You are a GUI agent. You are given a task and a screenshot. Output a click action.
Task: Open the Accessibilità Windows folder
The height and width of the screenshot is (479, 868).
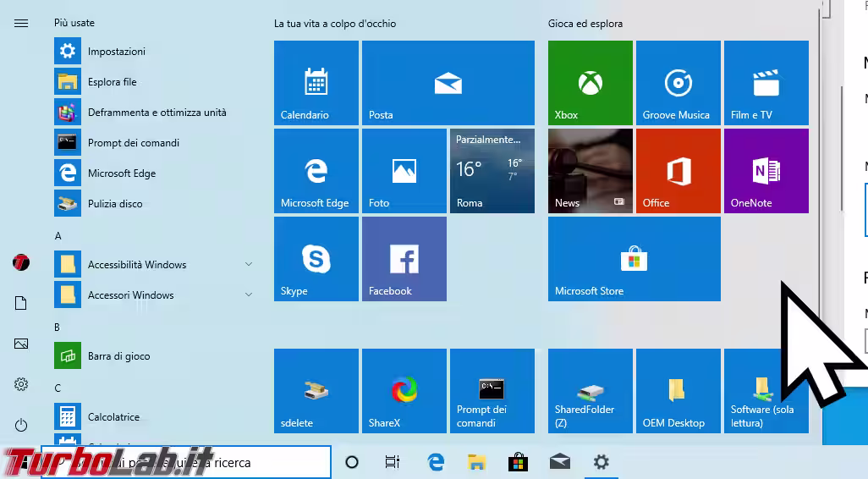click(155, 264)
